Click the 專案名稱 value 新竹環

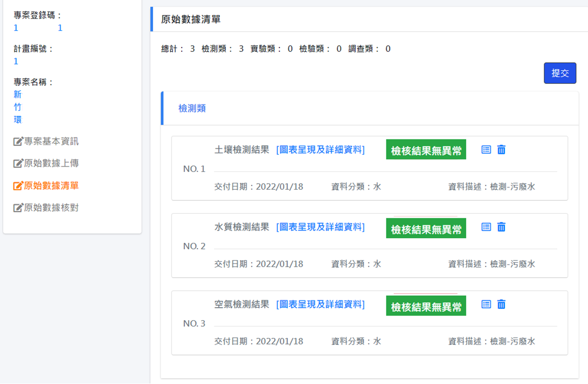pos(17,107)
